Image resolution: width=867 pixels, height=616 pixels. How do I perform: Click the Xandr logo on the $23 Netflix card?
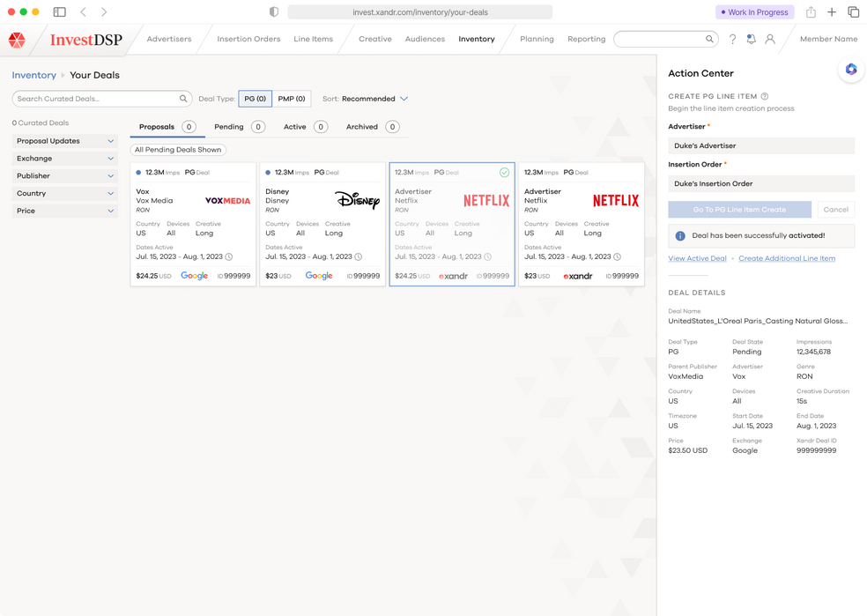click(x=578, y=276)
